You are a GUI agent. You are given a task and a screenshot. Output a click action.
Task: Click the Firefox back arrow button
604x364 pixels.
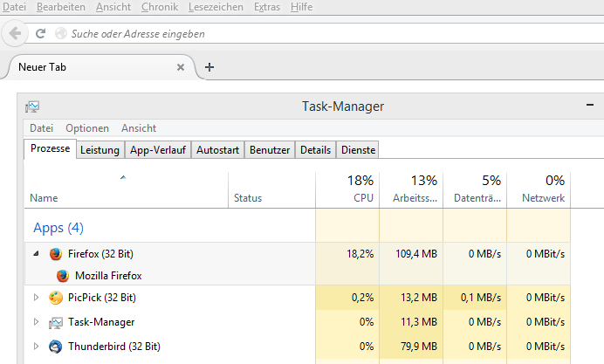[15, 34]
